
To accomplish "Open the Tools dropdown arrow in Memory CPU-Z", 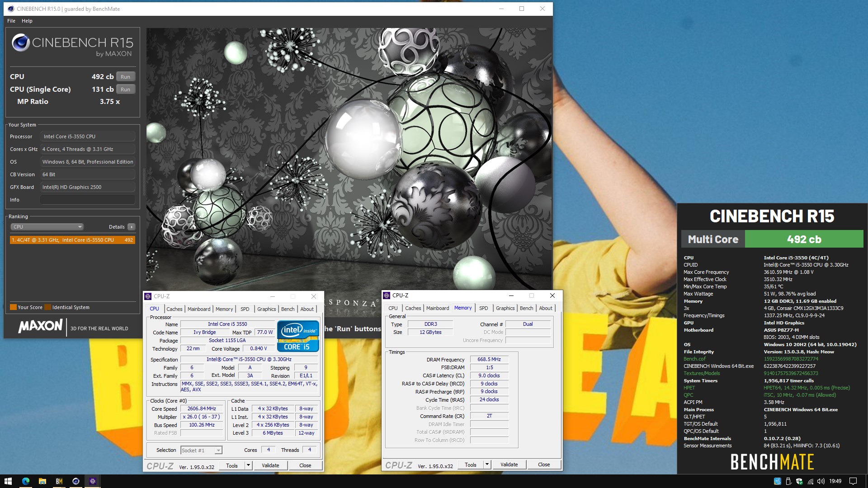I will [487, 465].
